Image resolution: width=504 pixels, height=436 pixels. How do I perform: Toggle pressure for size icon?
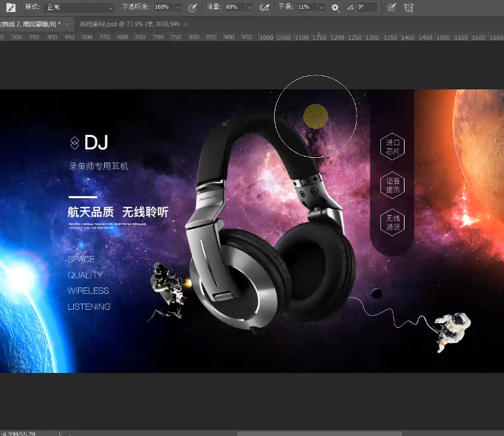coord(391,7)
